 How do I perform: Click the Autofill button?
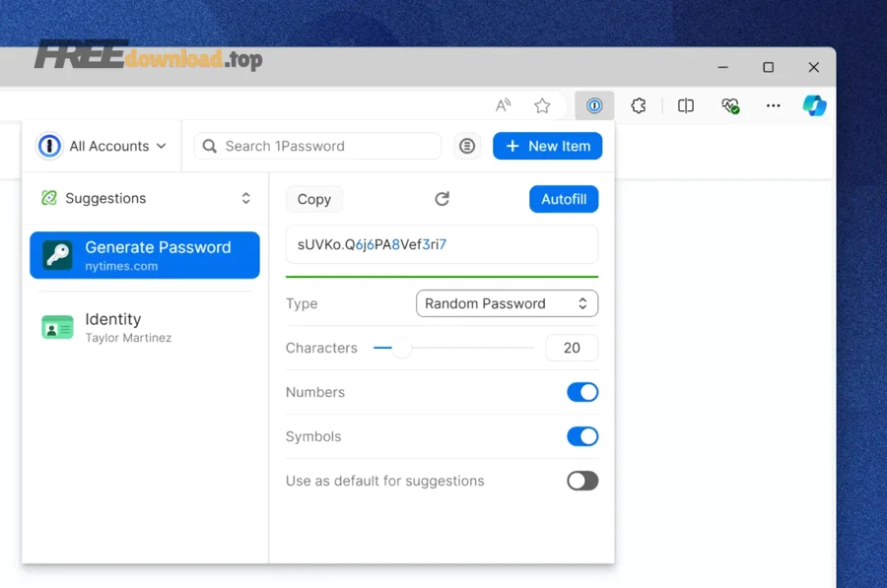(563, 198)
